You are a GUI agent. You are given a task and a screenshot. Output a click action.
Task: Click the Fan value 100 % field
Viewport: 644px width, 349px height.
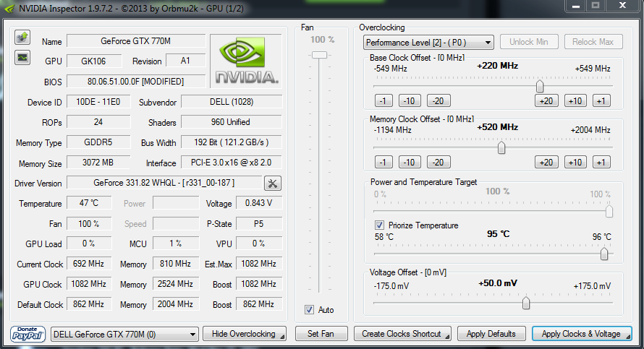click(x=89, y=223)
